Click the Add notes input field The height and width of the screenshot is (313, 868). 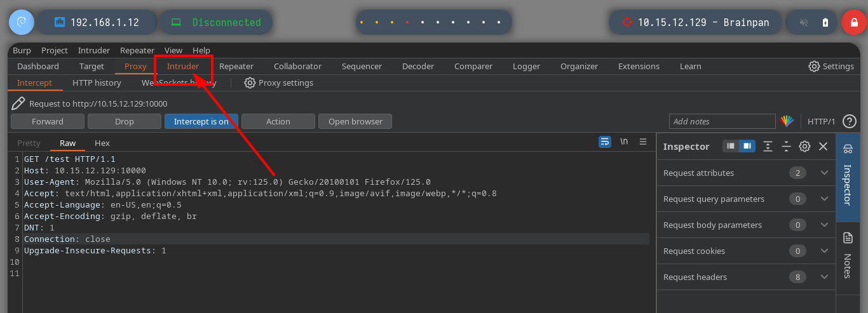coord(722,121)
